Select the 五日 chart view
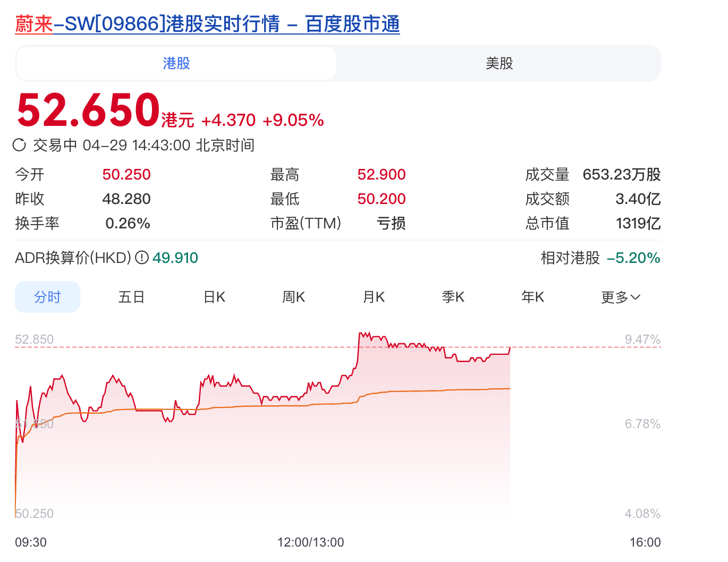728x562 pixels. (131, 297)
